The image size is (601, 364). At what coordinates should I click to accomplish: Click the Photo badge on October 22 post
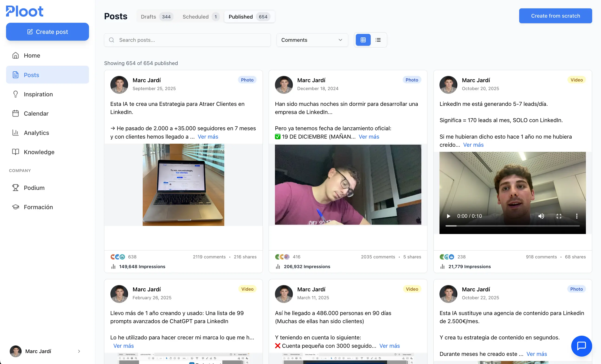click(576, 289)
